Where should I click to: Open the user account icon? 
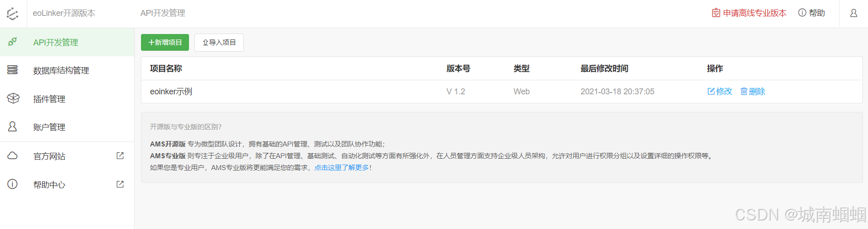pos(853,13)
